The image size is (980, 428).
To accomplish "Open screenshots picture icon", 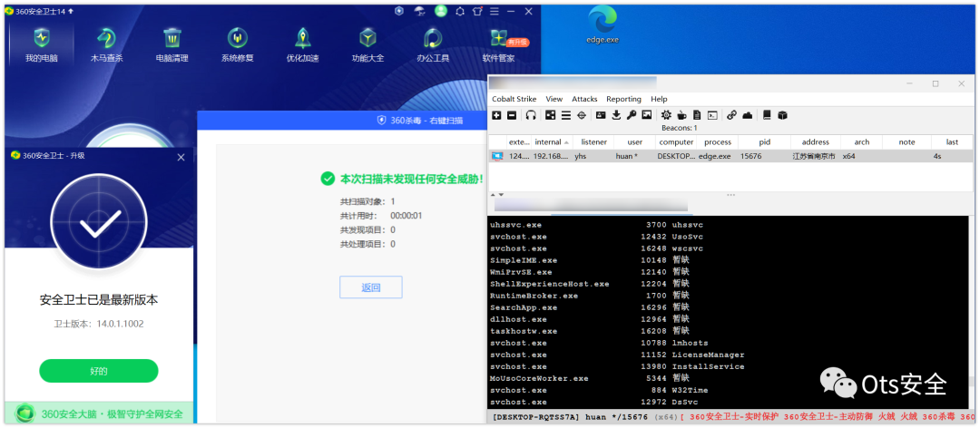I will (647, 115).
